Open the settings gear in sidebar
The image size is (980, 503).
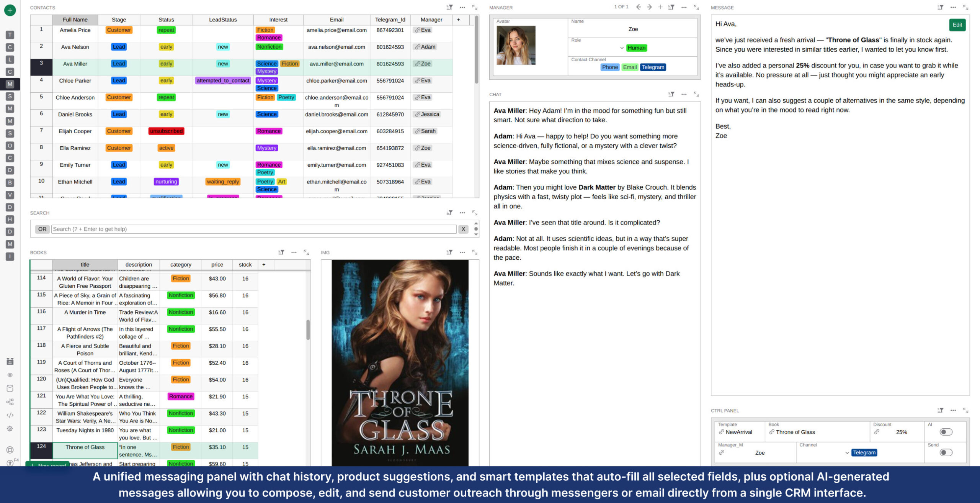(10, 429)
